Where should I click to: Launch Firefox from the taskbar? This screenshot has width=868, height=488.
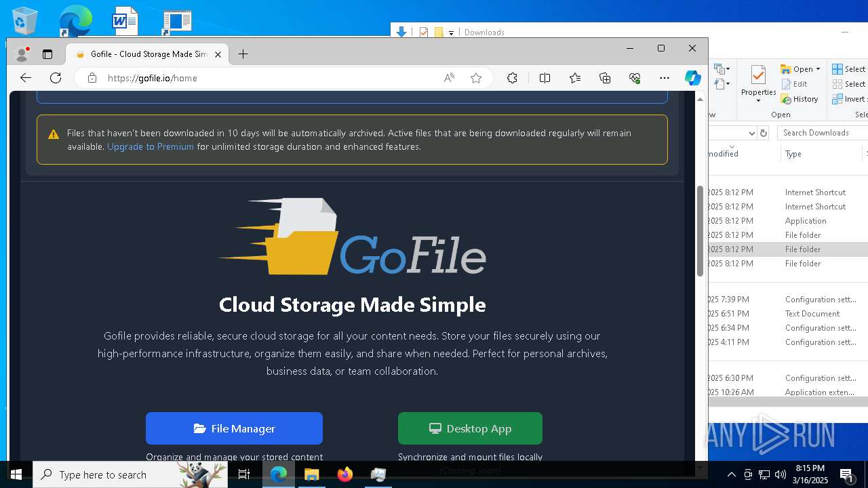(345, 474)
